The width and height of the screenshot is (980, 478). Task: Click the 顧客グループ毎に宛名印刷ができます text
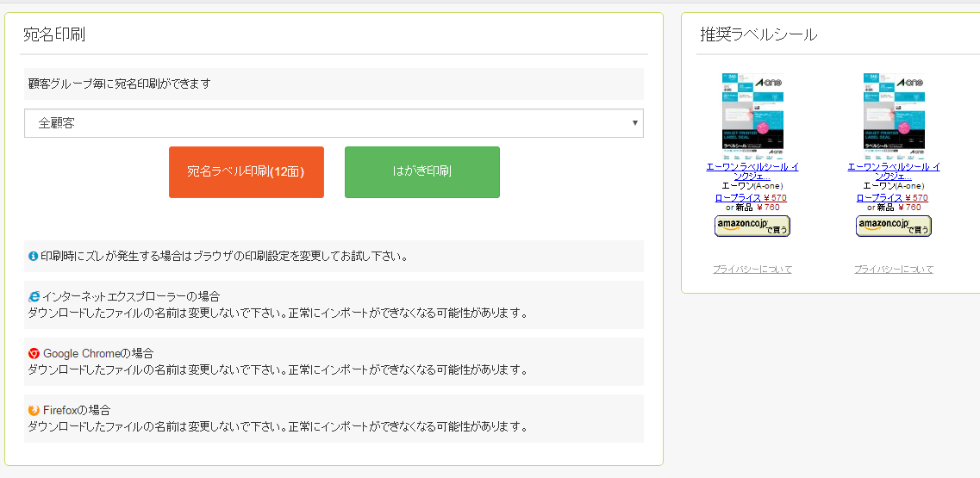[119, 84]
